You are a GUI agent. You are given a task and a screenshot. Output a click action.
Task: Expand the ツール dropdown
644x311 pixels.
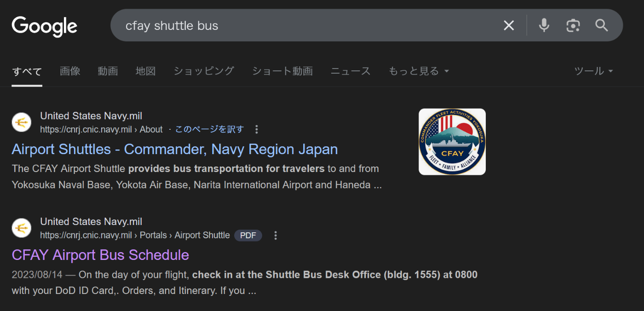click(x=593, y=71)
